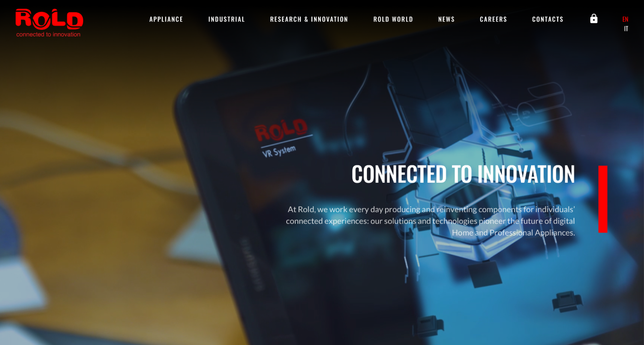The image size is (644, 345).
Task: Navigate to Rold World section
Action: [x=393, y=18]
